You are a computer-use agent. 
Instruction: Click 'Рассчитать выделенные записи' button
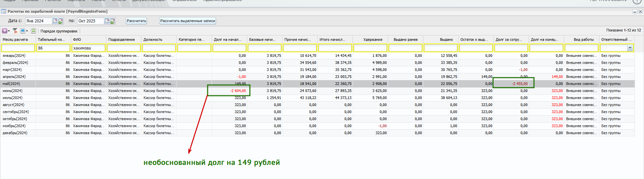pyautogui.click(x=187, y=21)
